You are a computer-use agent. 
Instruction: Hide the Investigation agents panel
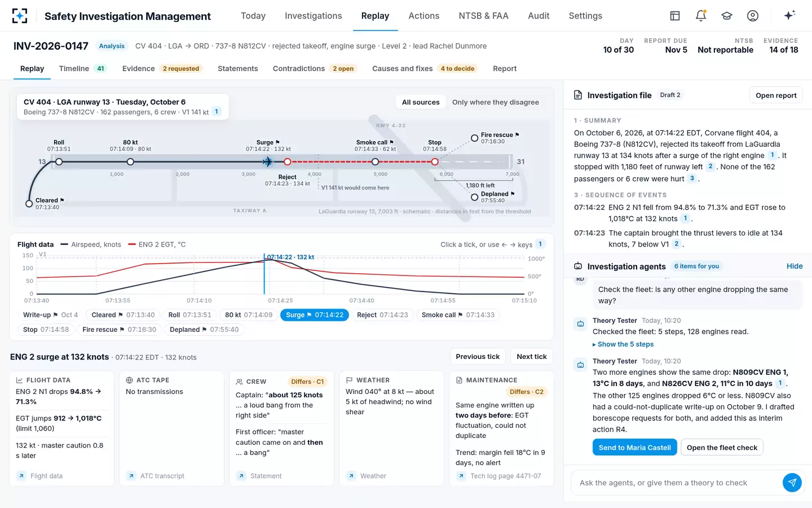(x=795, y=266)
